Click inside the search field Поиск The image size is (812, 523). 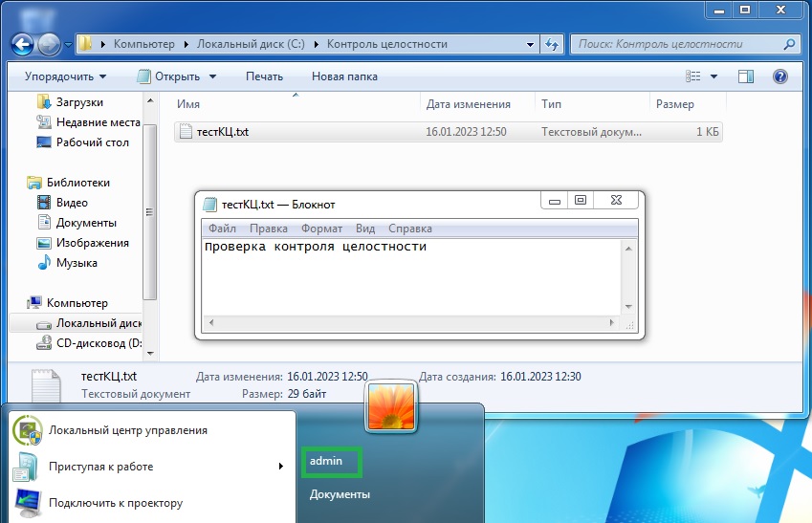tap(674, 44)
